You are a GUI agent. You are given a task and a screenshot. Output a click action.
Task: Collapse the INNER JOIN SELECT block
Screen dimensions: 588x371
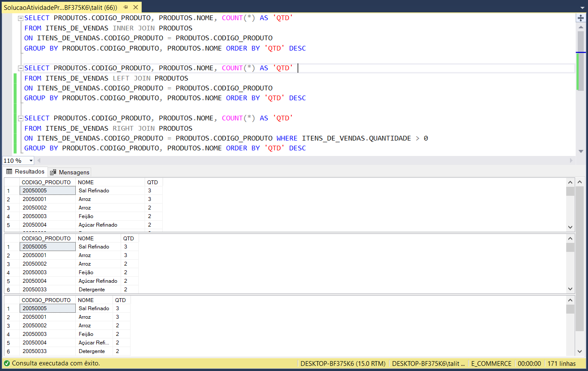(21, 18)
